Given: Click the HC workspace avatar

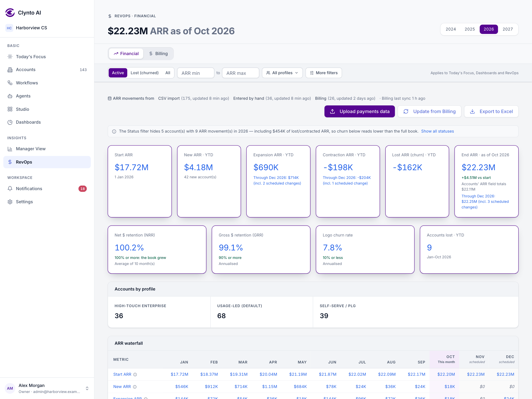Looking at the screenshot, I should click(x=9, y=28).
